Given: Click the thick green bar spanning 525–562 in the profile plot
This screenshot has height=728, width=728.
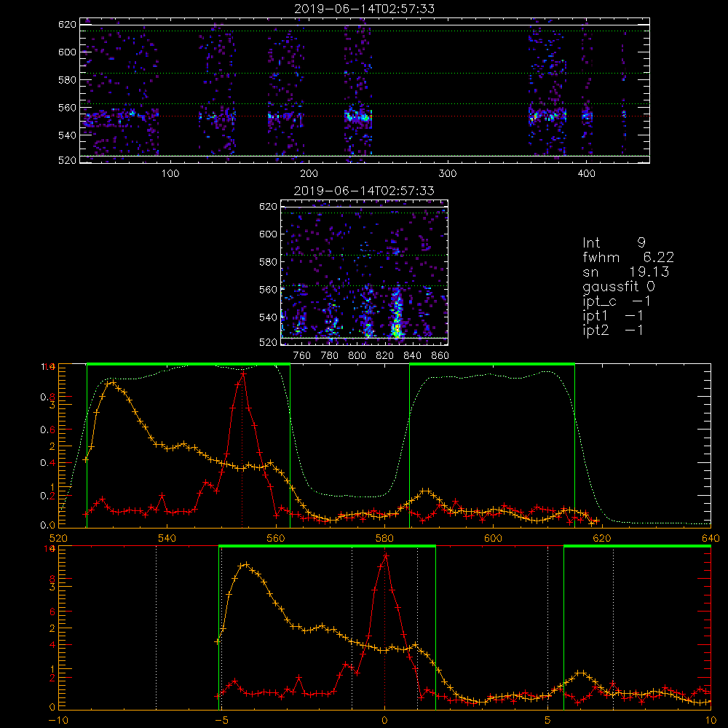Looking at the screenshot, I should click(x=189, y=365).
